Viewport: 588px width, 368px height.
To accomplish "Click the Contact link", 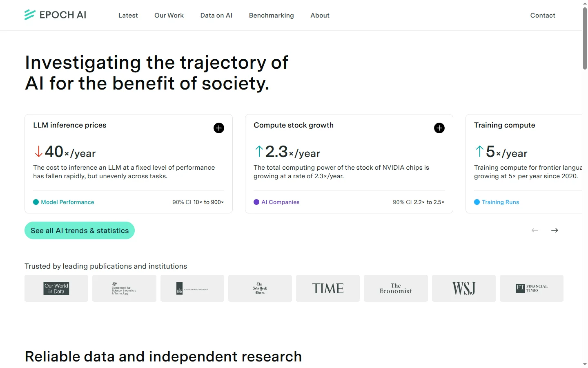I will coord(543,16).
